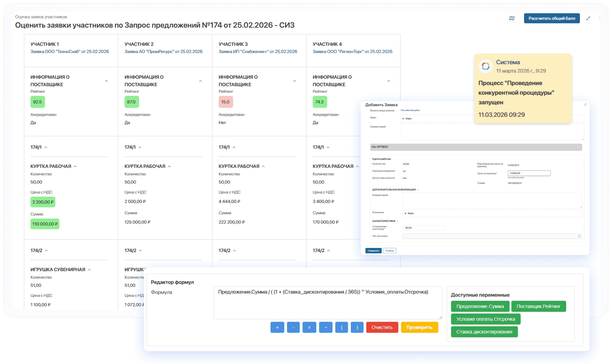Add variable Поставщик.Рейтинг to formula

[538, 306]
